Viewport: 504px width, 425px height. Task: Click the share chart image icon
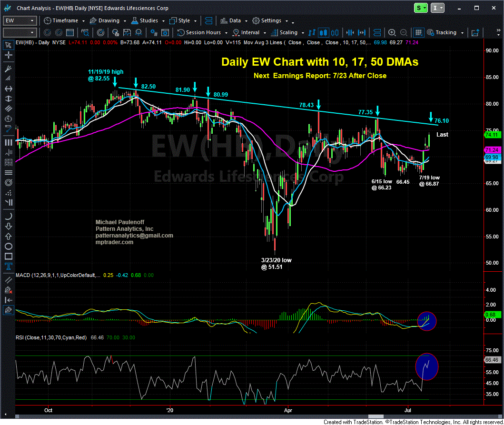coord(475,32)
